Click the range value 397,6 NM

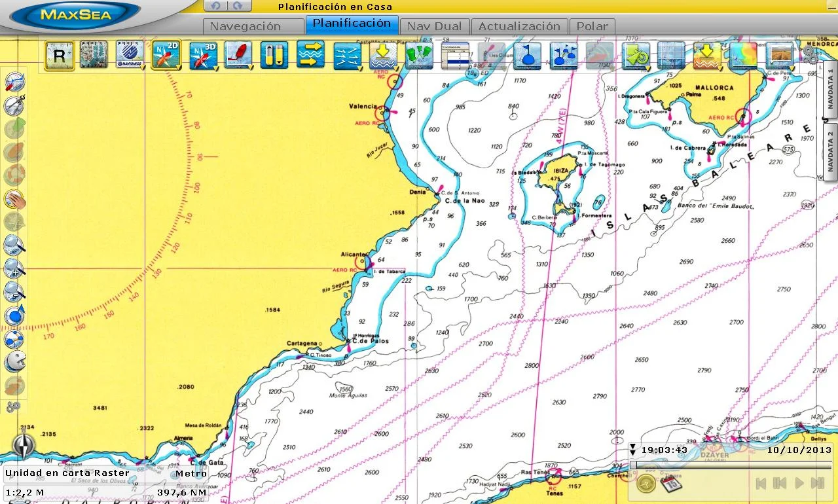[181, 492]
